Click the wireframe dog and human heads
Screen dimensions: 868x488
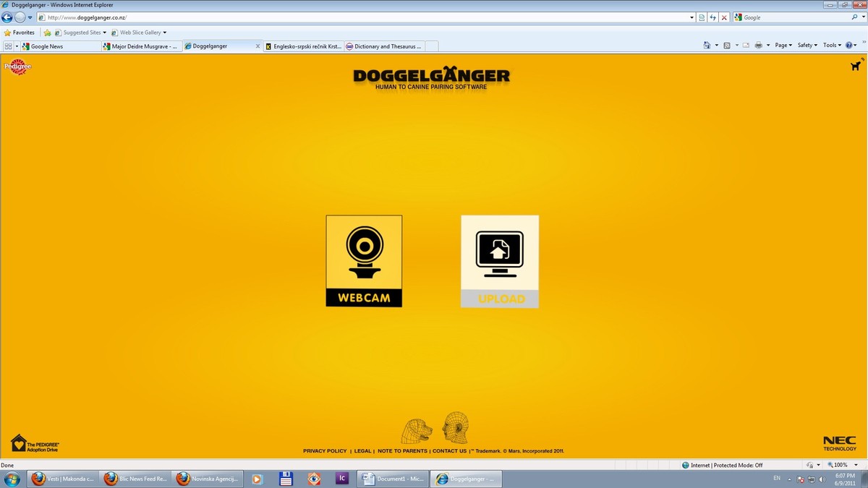[435, 427]
